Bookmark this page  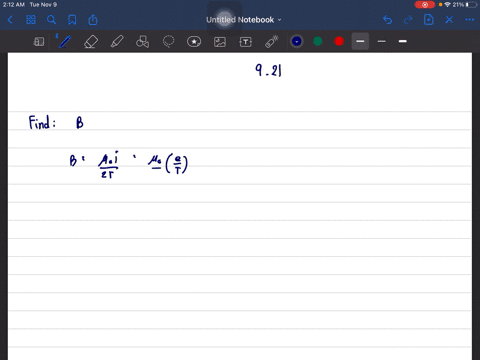72,20
